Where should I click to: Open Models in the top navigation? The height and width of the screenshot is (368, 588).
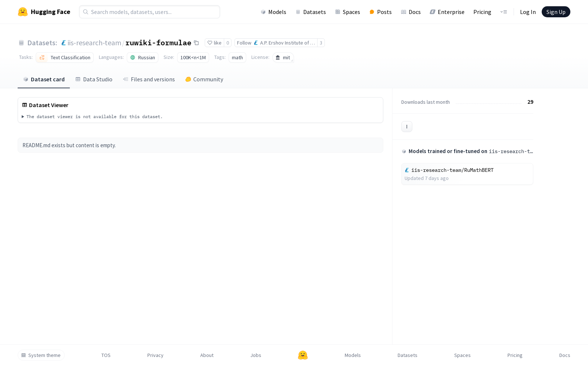click(x=273, y=12)
